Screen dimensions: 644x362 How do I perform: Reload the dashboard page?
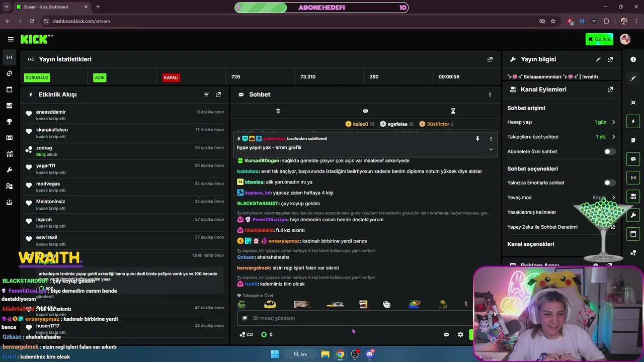[x=32, y=21]
